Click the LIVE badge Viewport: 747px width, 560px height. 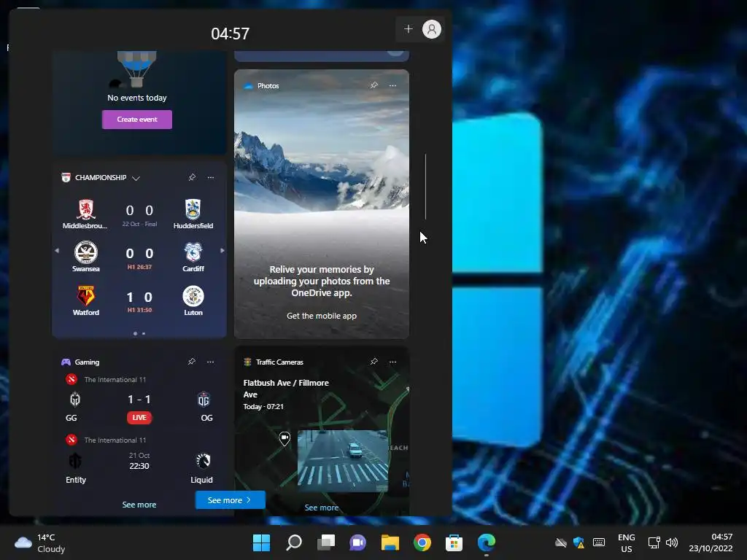[139, 418]
